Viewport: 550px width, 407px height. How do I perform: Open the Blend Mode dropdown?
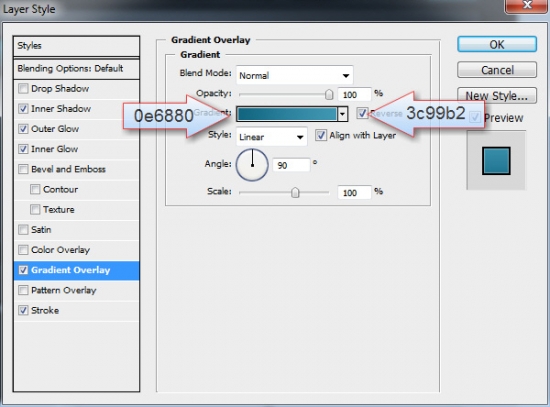coord(294,75)
